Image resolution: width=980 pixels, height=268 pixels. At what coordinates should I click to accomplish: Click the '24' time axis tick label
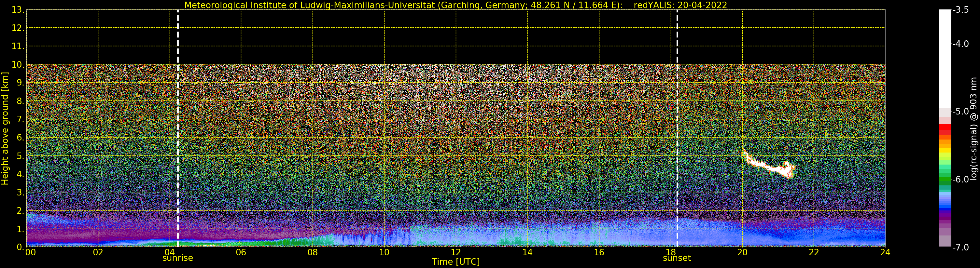(885, 252)
